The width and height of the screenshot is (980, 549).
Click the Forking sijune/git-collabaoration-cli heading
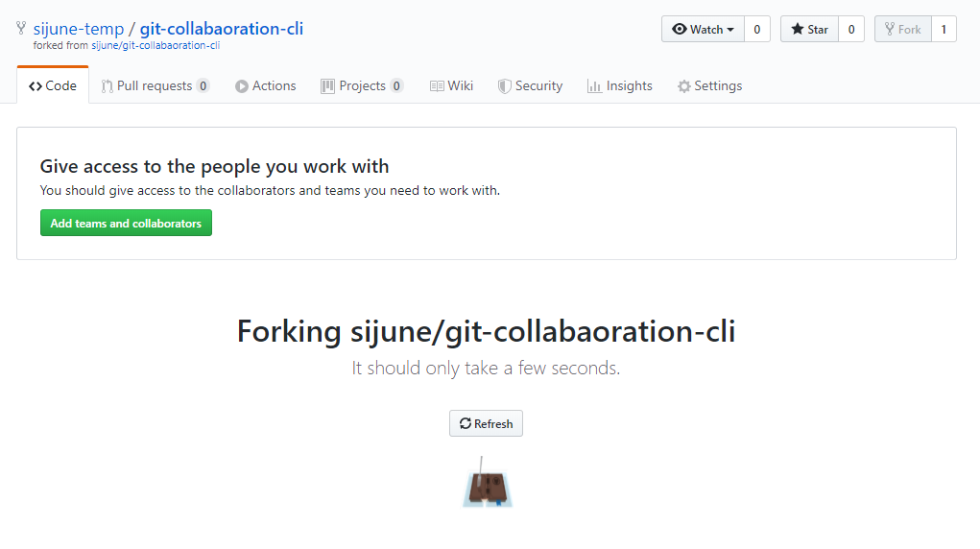pos(487,331)
